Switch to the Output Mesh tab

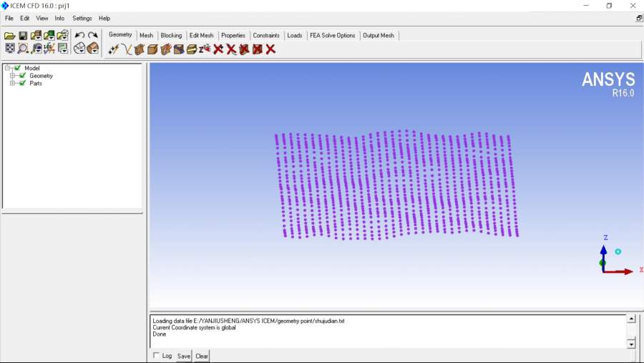[379, 36]
